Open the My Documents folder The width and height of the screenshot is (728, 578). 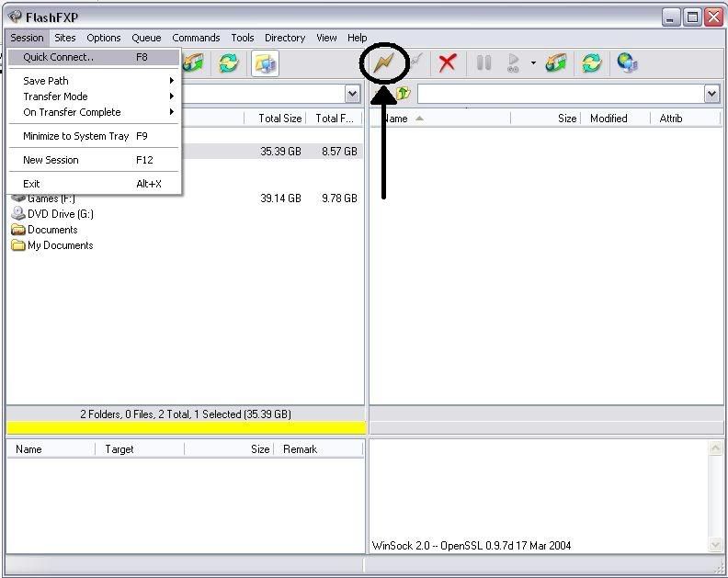point(60,245)
